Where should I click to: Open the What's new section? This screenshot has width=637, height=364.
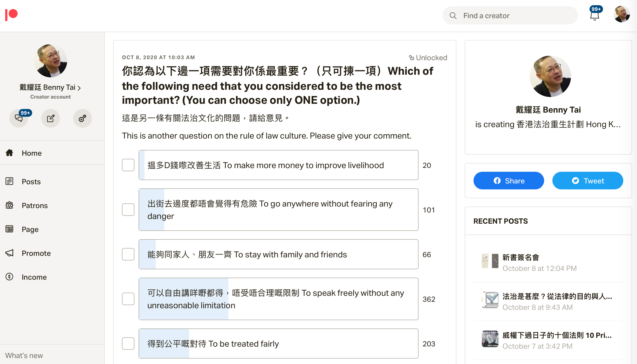point(24,355)
